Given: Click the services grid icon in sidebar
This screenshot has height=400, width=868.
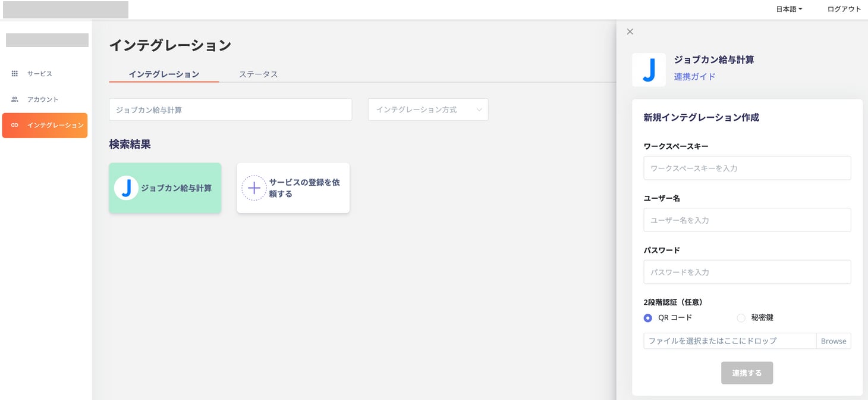Looking at the screenshot, I should [x=15, y=74].
